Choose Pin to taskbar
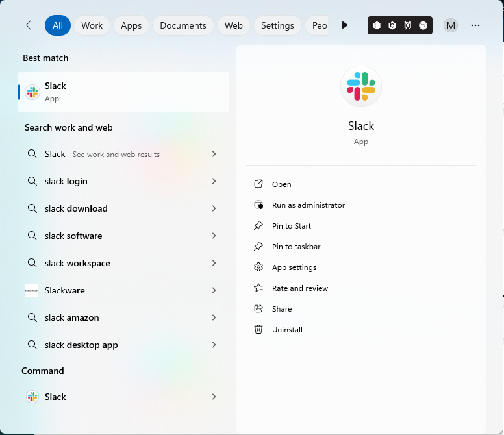The height and width of the screenshot is (435, 504). (296, 247)
